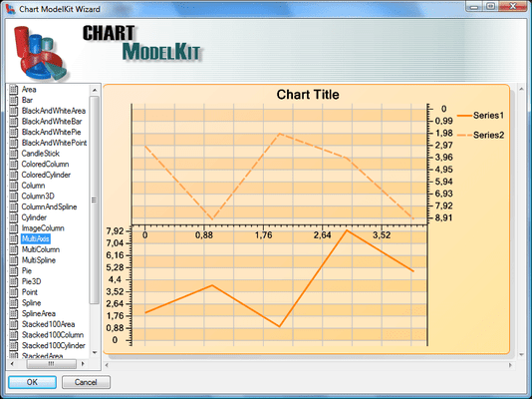This screenshot has height=399, width=532.
Task: Pick the BlackAndWhitePie template
Action: click(51, 132)
